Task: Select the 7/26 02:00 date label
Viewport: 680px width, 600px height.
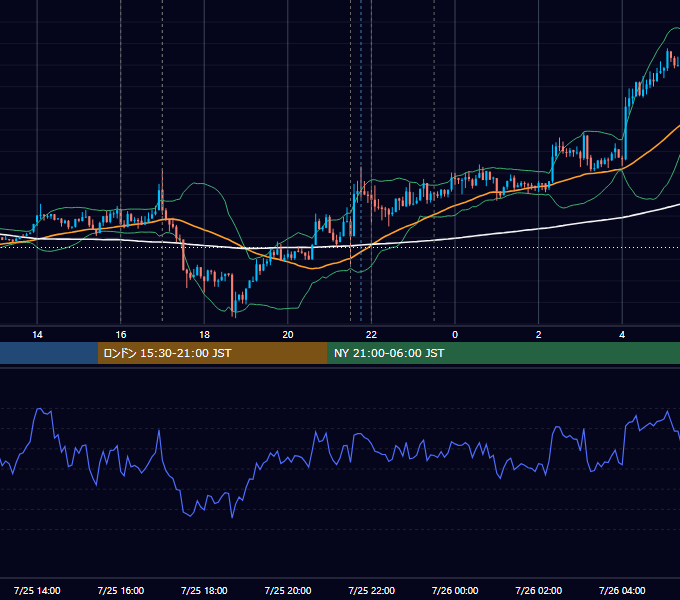Action: pyautogui.click(x=539, y=590)
